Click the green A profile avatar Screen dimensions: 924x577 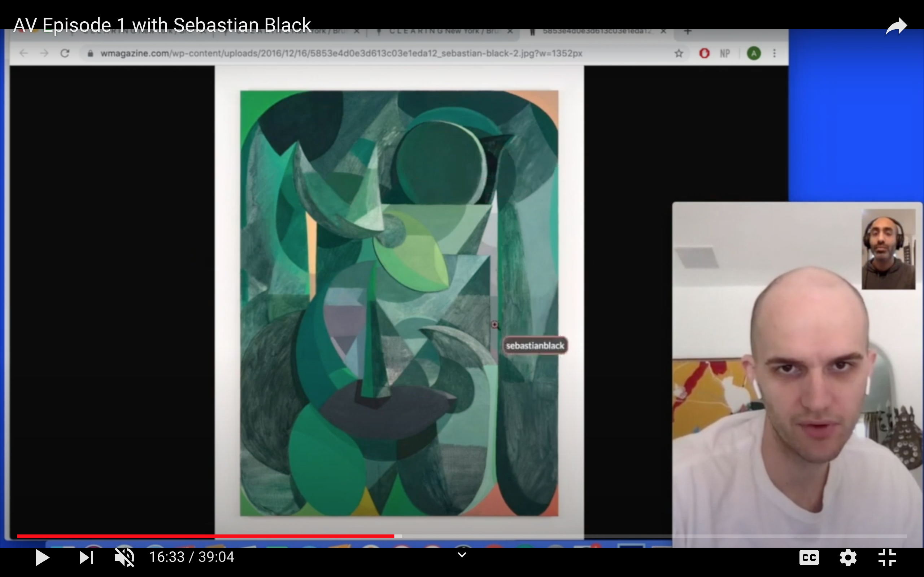(753, 53)
